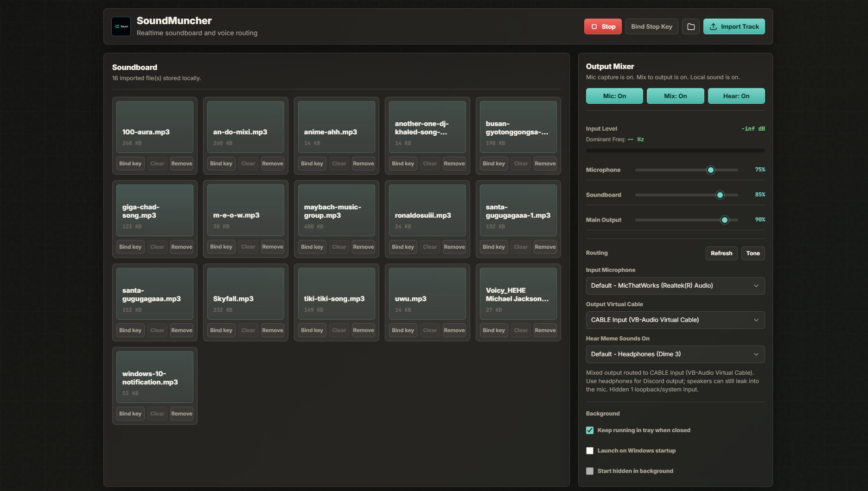
Task: Play the maybach-music-group.mp3 tile
Action: pos(337,210)
